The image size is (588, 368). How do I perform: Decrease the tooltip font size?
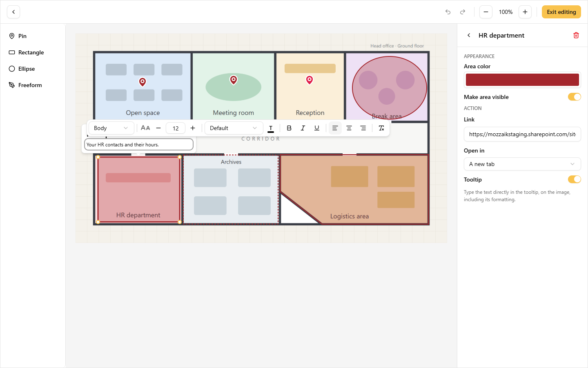coord(158,128)
